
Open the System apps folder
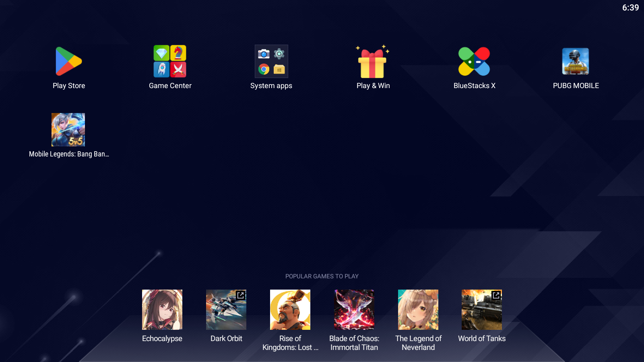[271, 61]
